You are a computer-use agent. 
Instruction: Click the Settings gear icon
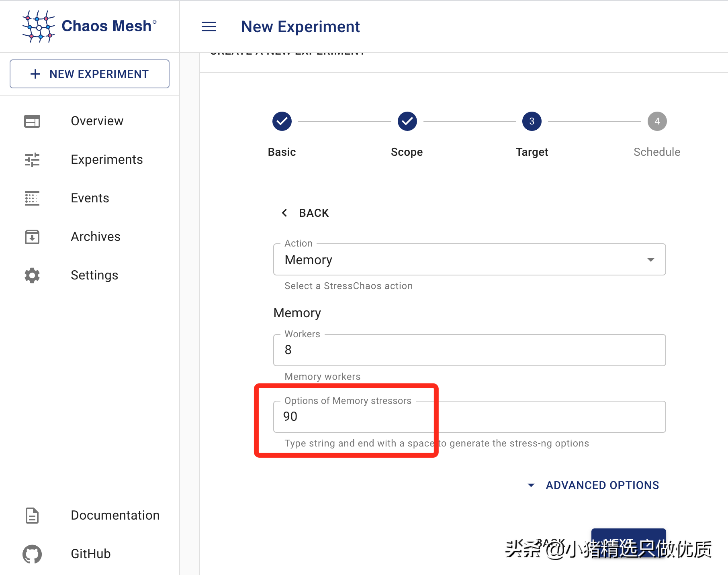pyautogui.click(x=32, y=275)
